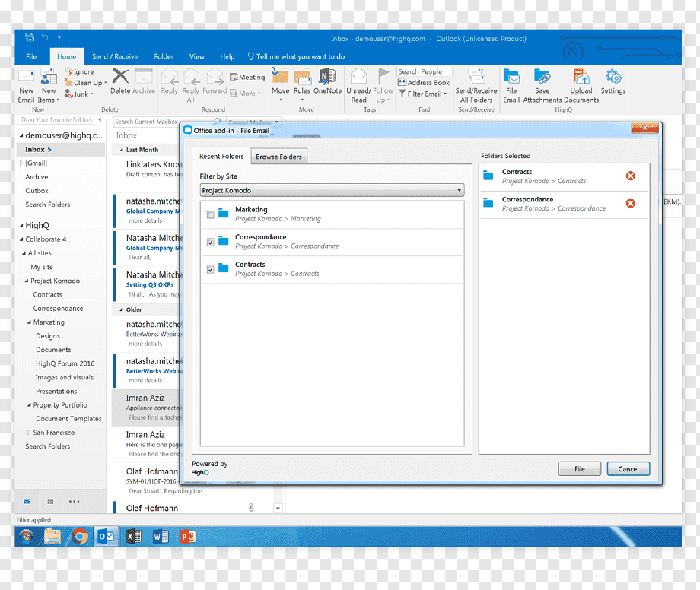Click HighQ File Email icon

point(511,77)
